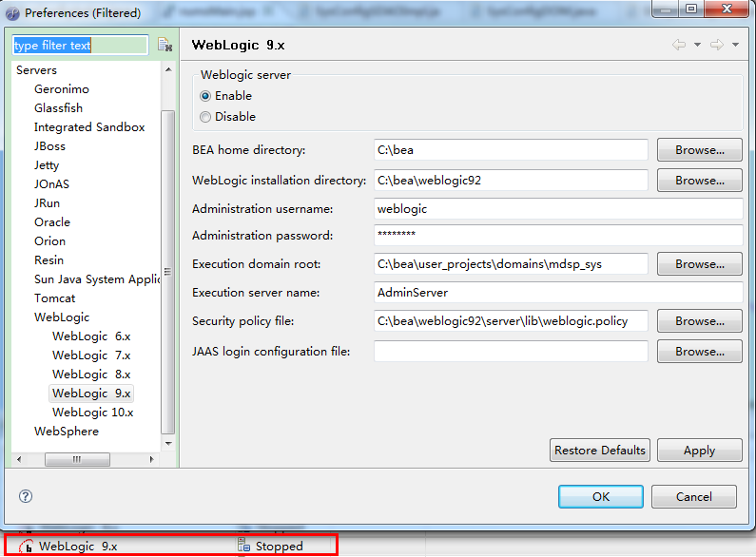Browse for WebLogic installation directory
The image size is (756, 557).
click(x=700, y=181)
